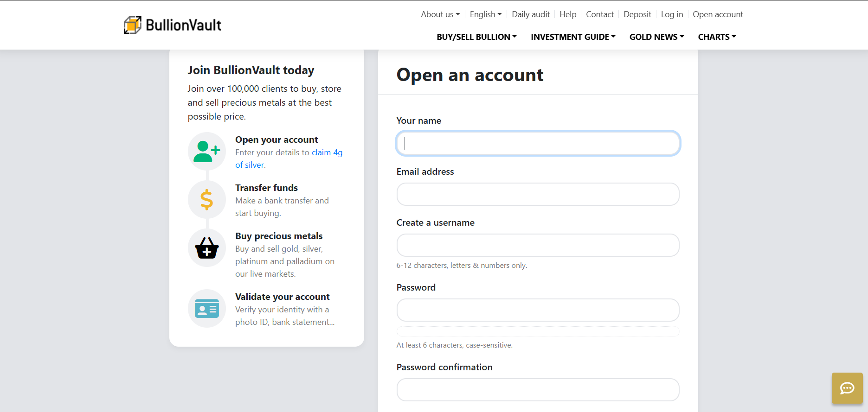Click the Log in link
The width and height of the screenshot is (868, 412).
coord(672,14)
